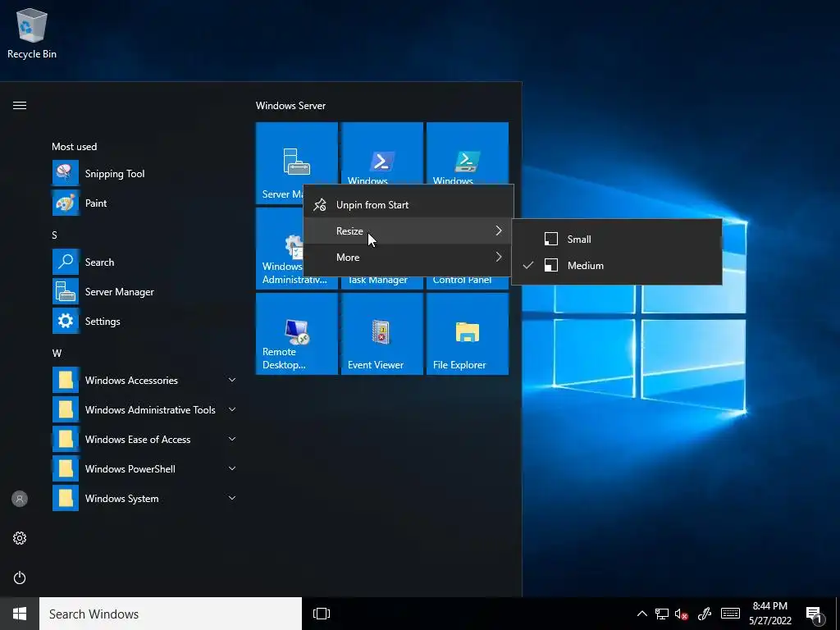
Task: Open Task View on the taskbar
Action: click(322, 614)
